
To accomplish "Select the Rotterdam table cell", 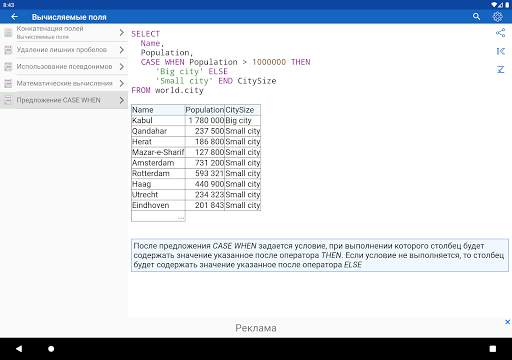I will (158, 173).
